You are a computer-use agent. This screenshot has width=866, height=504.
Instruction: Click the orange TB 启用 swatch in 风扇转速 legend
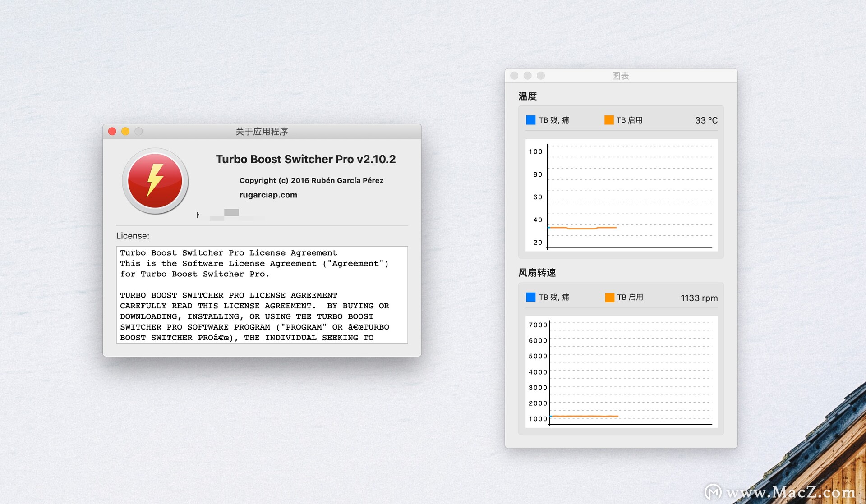[x=610, y=298]
